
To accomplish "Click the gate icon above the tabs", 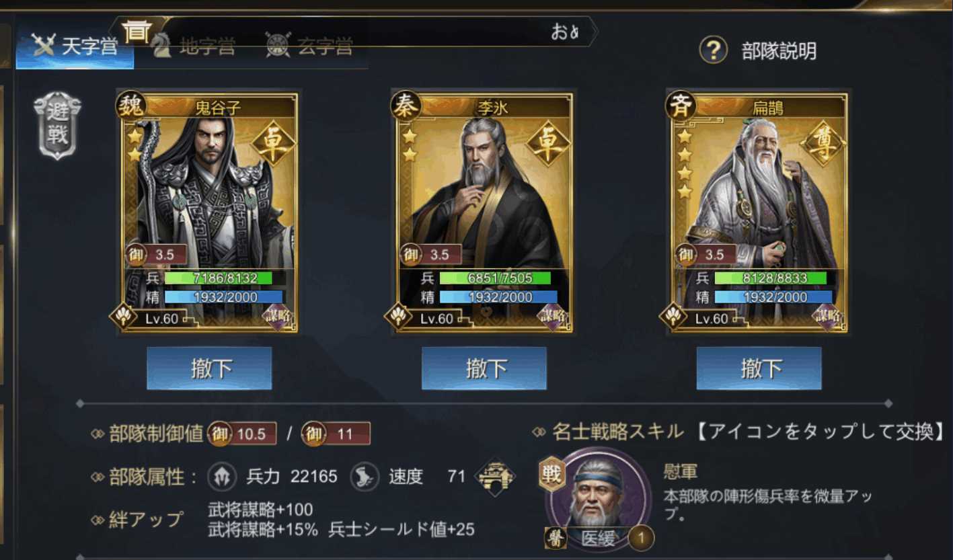I will [137, 31].
